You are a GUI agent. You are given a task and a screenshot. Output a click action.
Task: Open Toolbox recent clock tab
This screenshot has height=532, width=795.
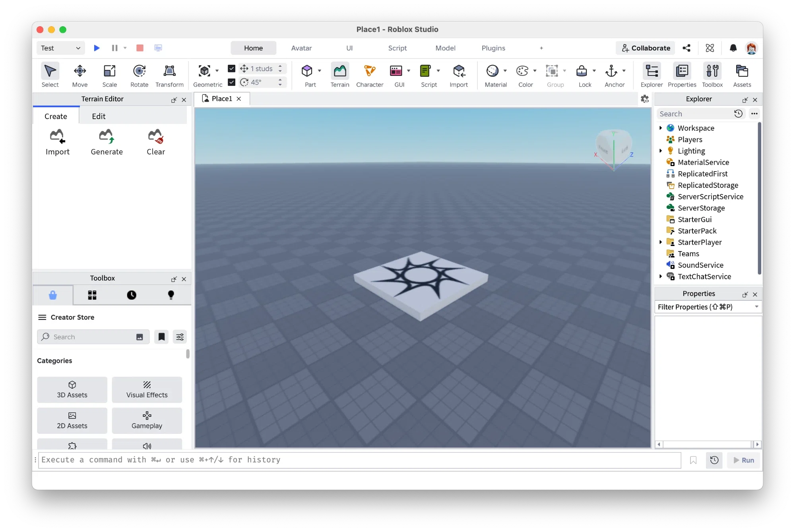pos(132,295)
